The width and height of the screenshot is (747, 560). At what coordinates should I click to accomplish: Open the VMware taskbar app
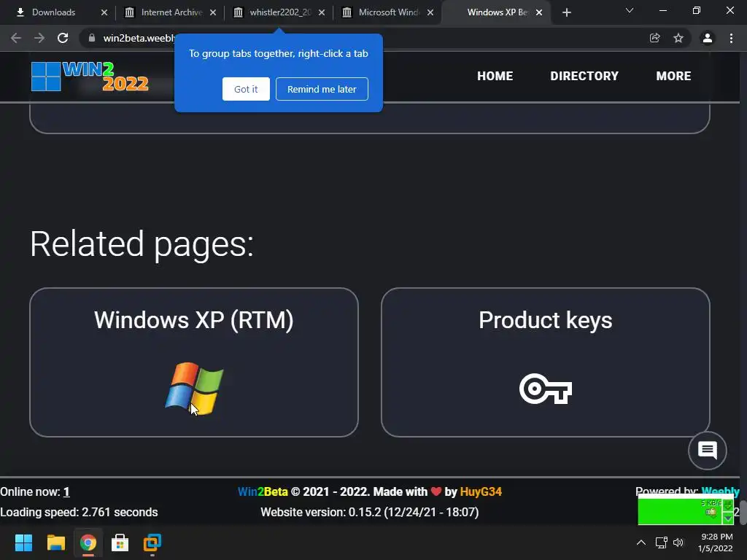[152, 542]
